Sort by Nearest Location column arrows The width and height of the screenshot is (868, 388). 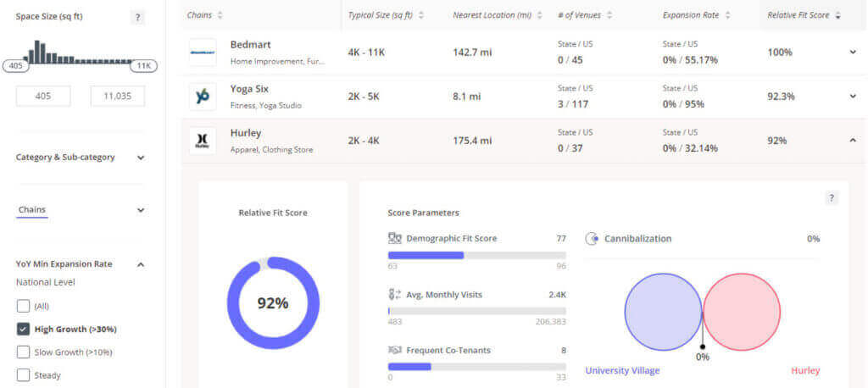tap(540, 15)
